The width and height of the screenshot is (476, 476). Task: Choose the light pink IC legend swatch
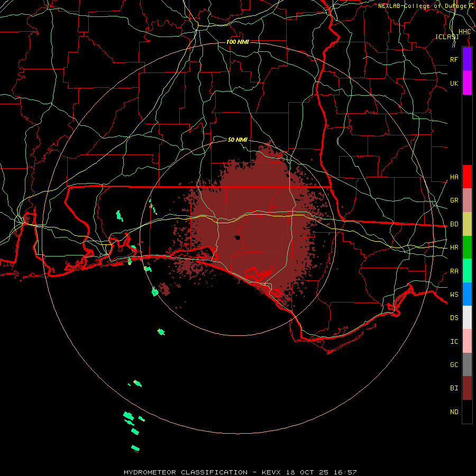(x=467, y=341)
